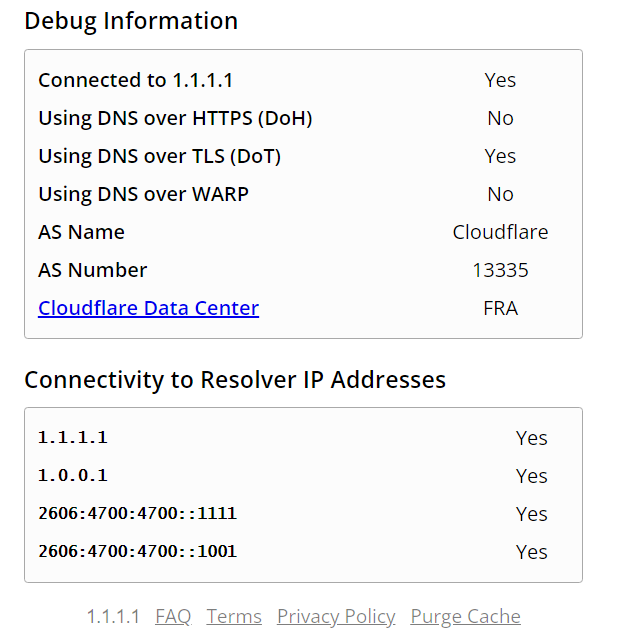
Task: Click the Using DNS over WARP label
Action: tap(143, 194)
